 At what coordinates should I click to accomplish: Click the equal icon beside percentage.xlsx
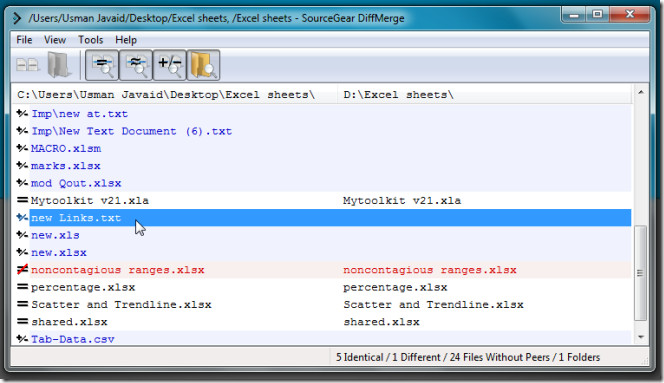click(x=22, y=287)
